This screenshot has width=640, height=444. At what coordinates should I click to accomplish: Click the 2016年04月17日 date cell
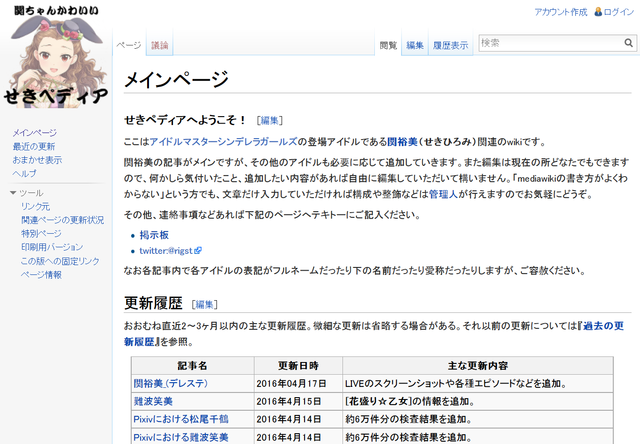pyautogui.click(x=298, y=384)
